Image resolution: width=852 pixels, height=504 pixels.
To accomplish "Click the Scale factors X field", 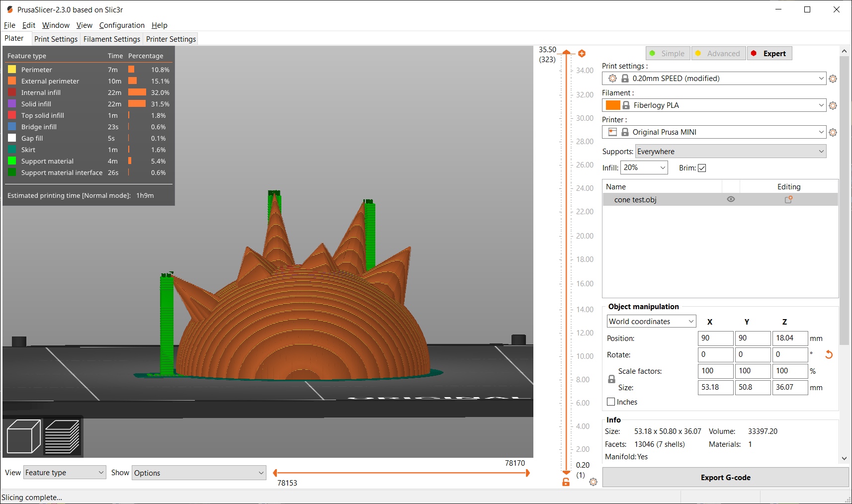I will (716, 371).
